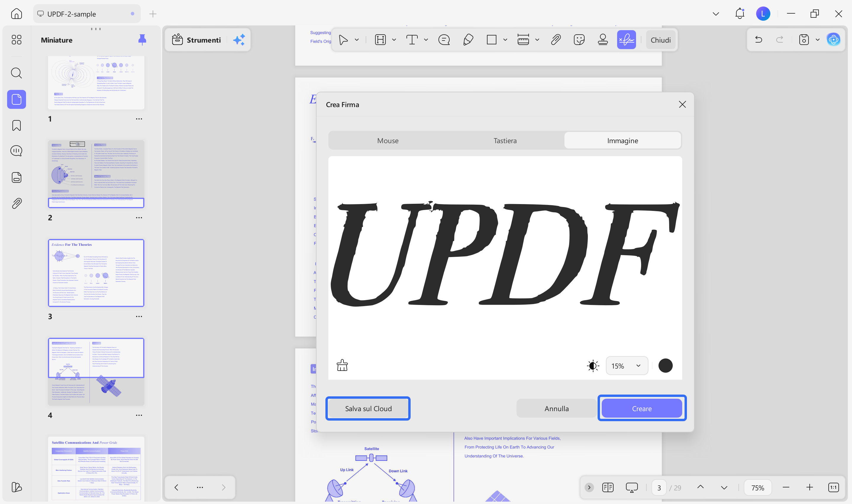The height and width of the screenshot is (504, 852).
Task: Open the layers icon at the sidebar bottom
Action: [16, 487]
